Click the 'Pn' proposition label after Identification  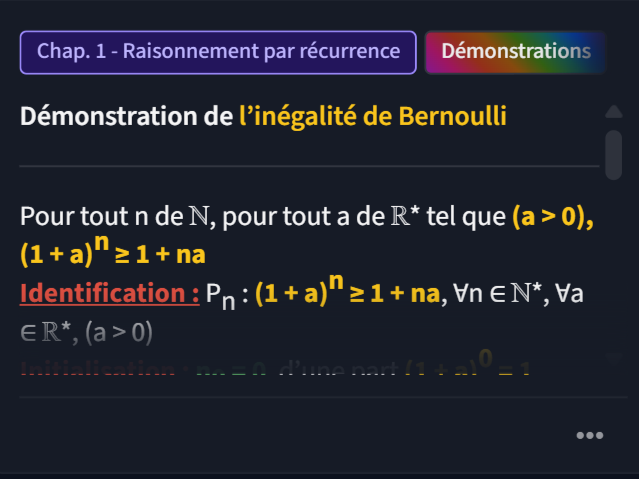tap(221, 297)
